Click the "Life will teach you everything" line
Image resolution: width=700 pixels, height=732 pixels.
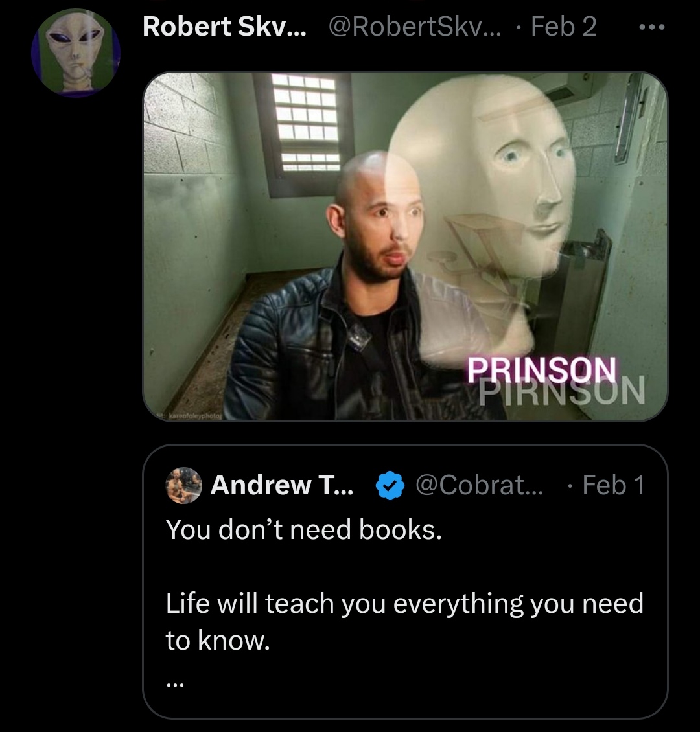tap(404, 604)
